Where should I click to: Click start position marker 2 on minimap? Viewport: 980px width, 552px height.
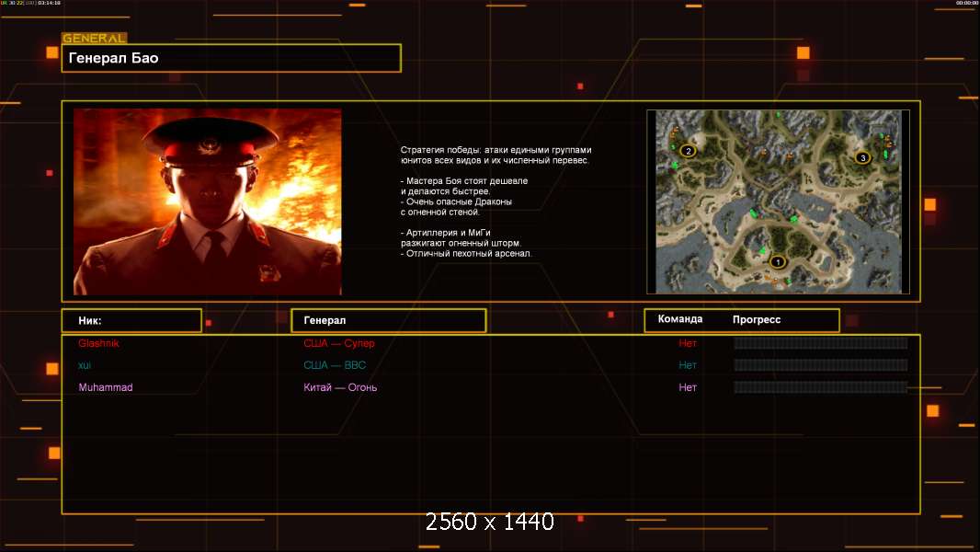pos(689,151)
